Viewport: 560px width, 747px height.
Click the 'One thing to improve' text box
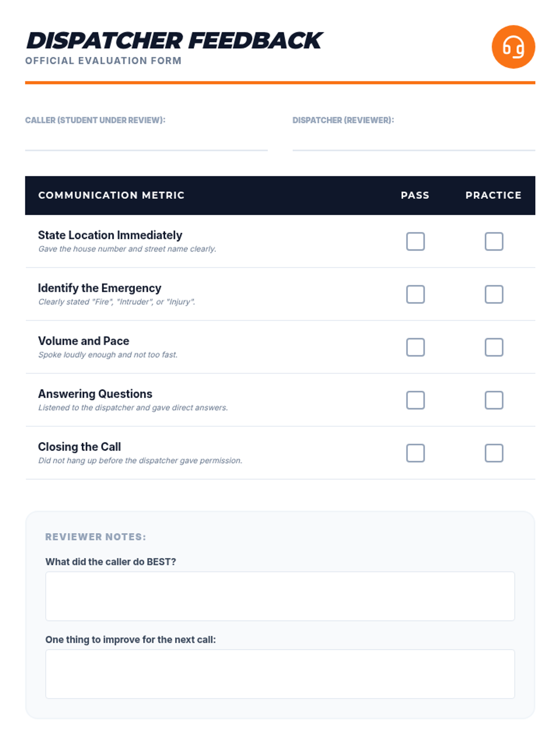pyautogui.click(x=280, y=674)
